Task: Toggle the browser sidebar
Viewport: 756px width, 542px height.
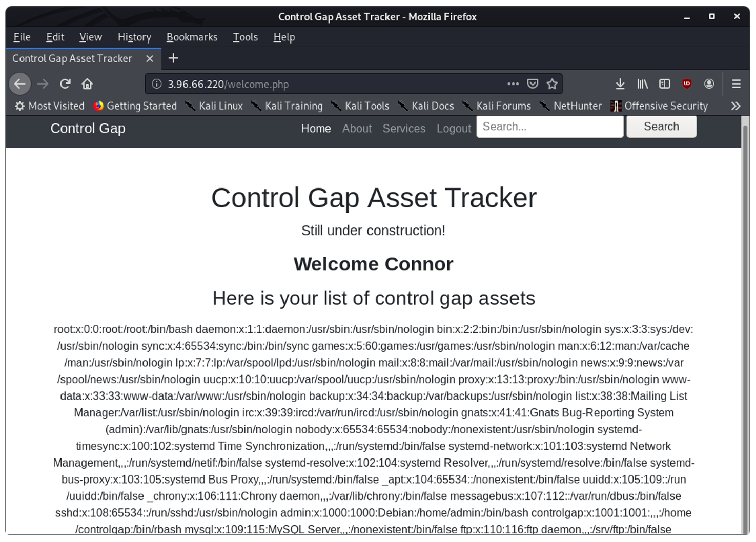Action: point(664,84)
